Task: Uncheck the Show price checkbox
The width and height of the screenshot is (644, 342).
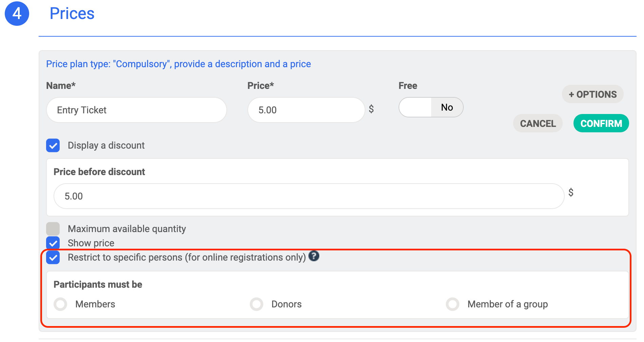Action: click(53, 243)
